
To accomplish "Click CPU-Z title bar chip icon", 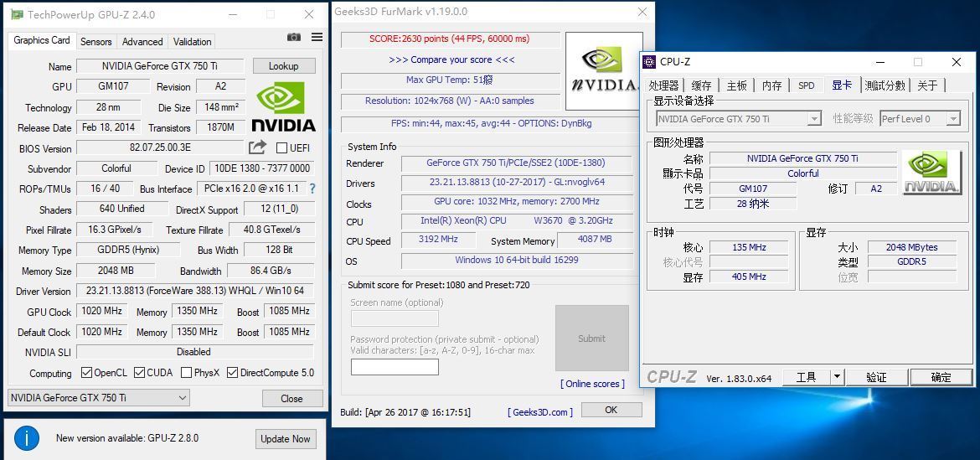I will coord(649,62).
